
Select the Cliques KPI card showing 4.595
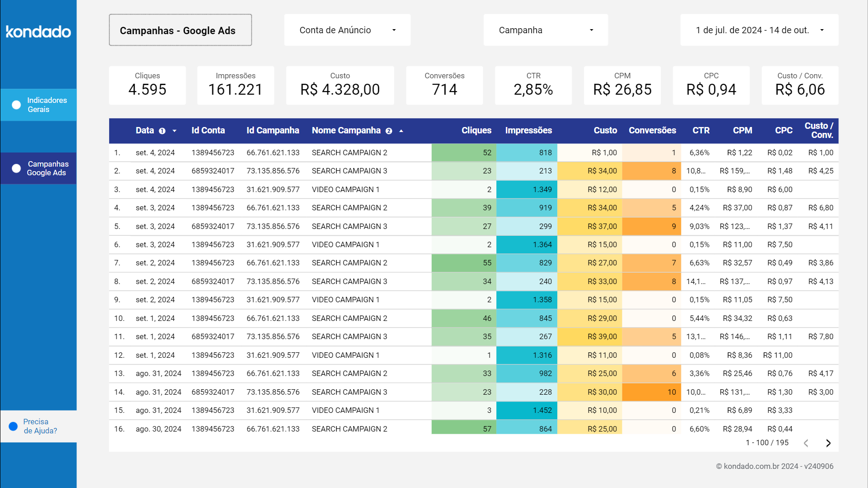pos(147,85)
